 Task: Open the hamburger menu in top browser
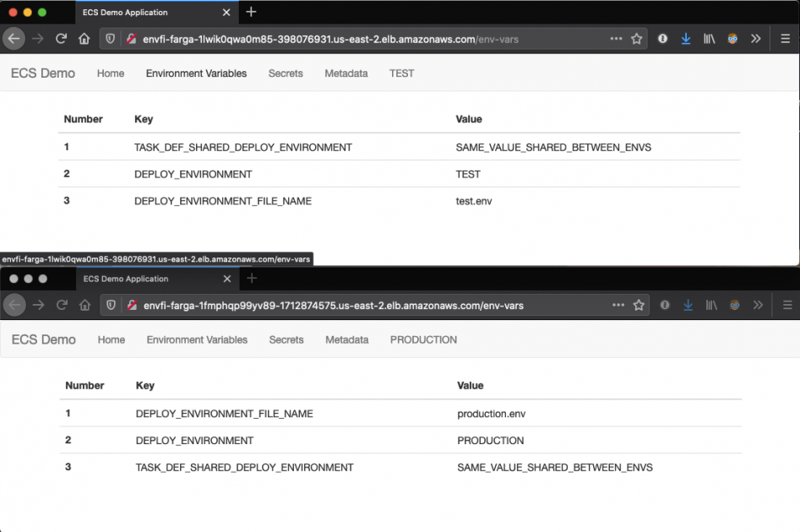pyautogui.click(x=786, y=38)
